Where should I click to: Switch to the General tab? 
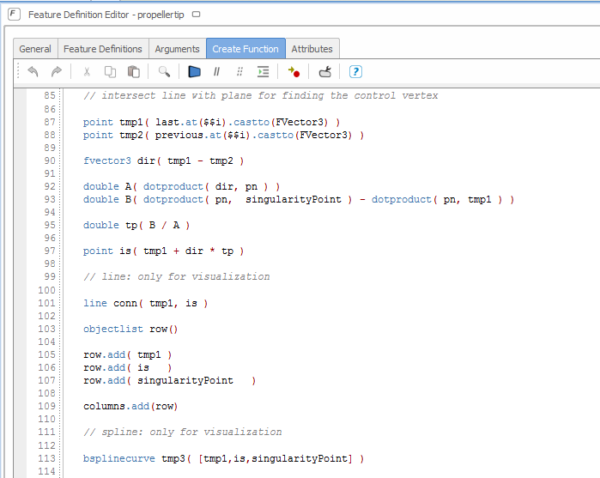[x=35, y=48]
